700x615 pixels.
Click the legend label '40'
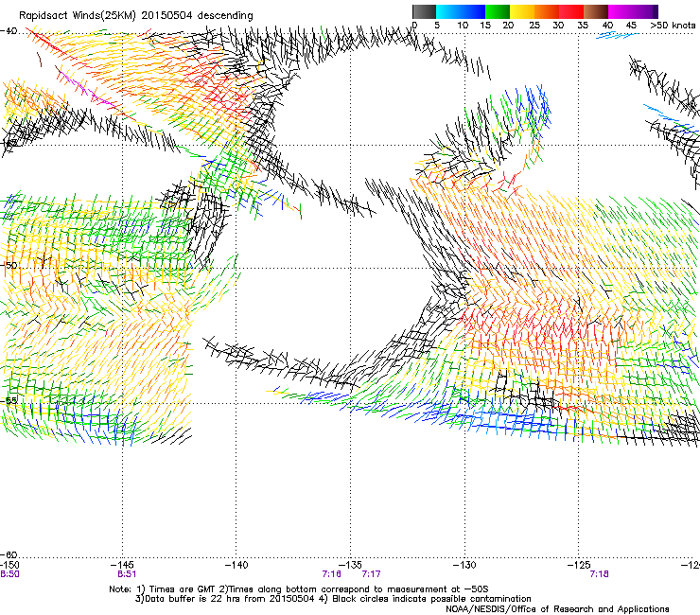[x=607, y=25]
